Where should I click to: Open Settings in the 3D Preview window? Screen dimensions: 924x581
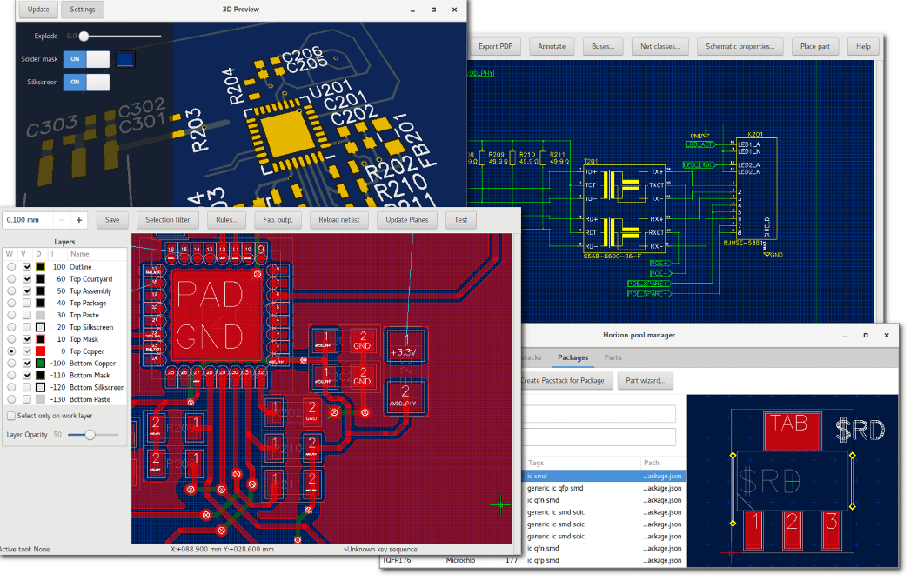pyautogui.click(x=83, y=10)
